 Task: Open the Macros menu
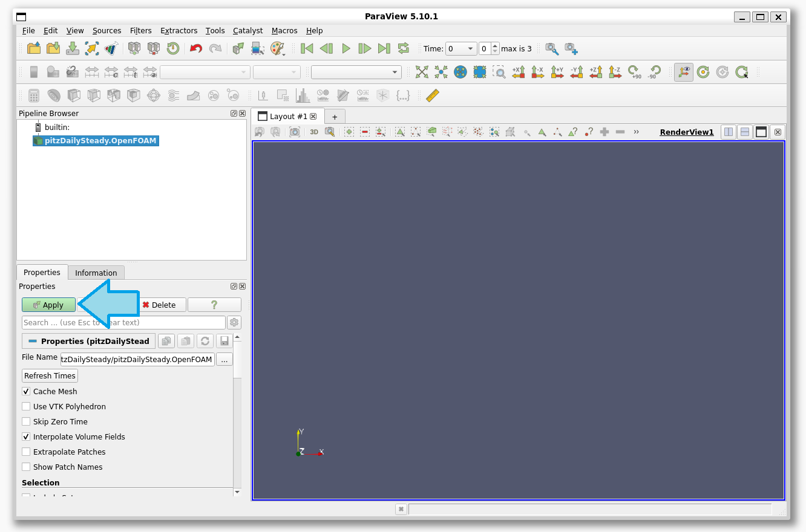[284, 31]
